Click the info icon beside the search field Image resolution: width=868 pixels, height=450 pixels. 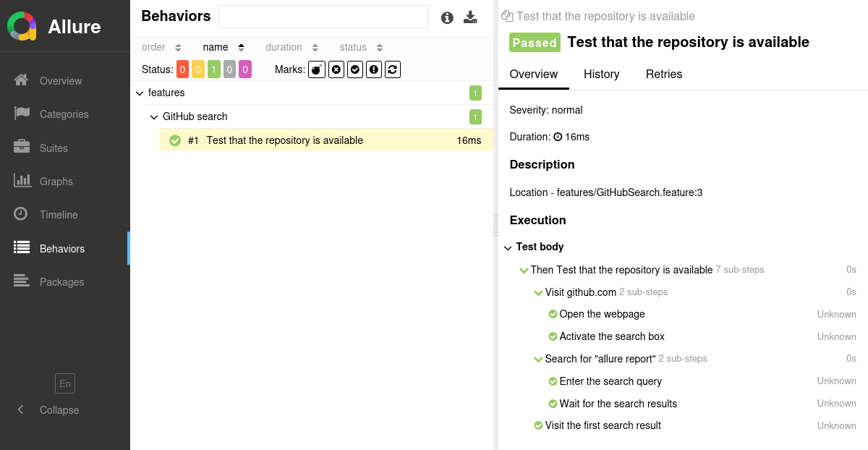pos(447,17)
